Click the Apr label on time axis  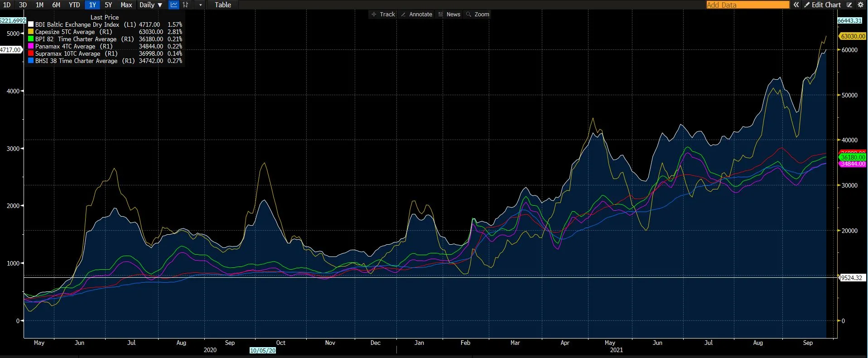pos(565,343)
